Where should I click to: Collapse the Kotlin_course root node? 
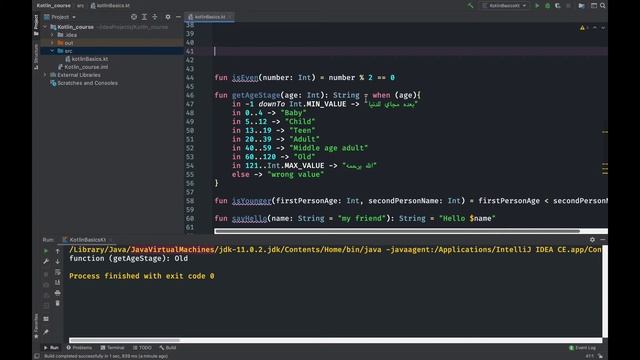coord(45,27)
